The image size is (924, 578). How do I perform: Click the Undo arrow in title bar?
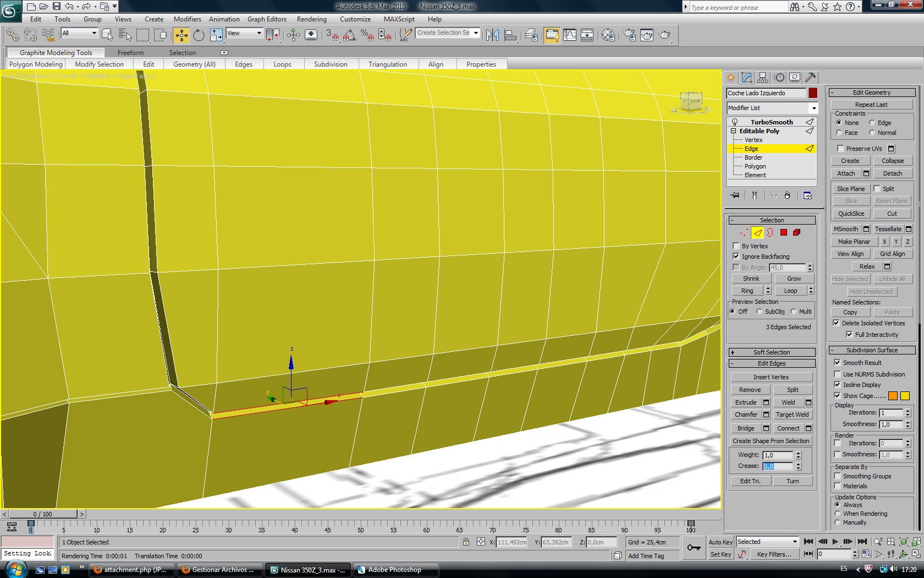point(69,6)
